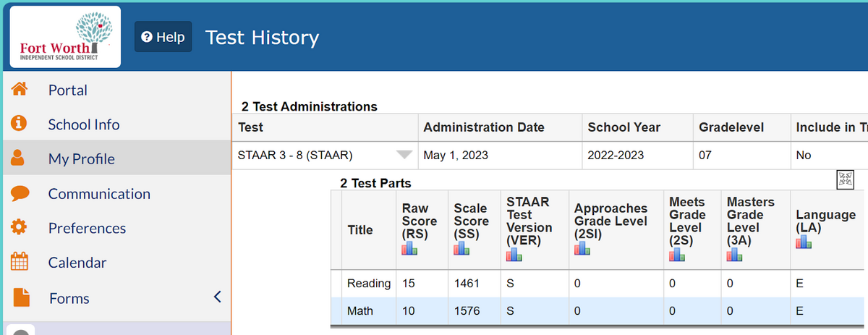Click the Preferences gear icon
Image resolution: width=868 pixels, height=335 pixels.
20,228
